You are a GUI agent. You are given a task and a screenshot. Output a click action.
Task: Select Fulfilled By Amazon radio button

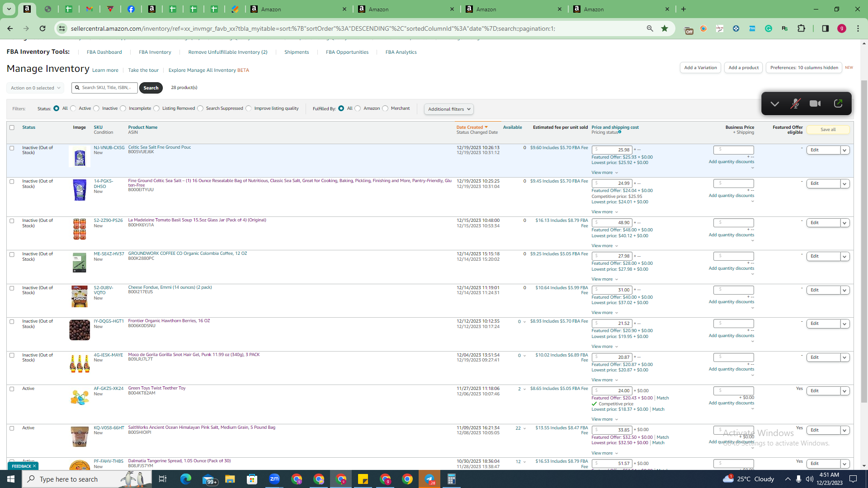pos(358,108)
